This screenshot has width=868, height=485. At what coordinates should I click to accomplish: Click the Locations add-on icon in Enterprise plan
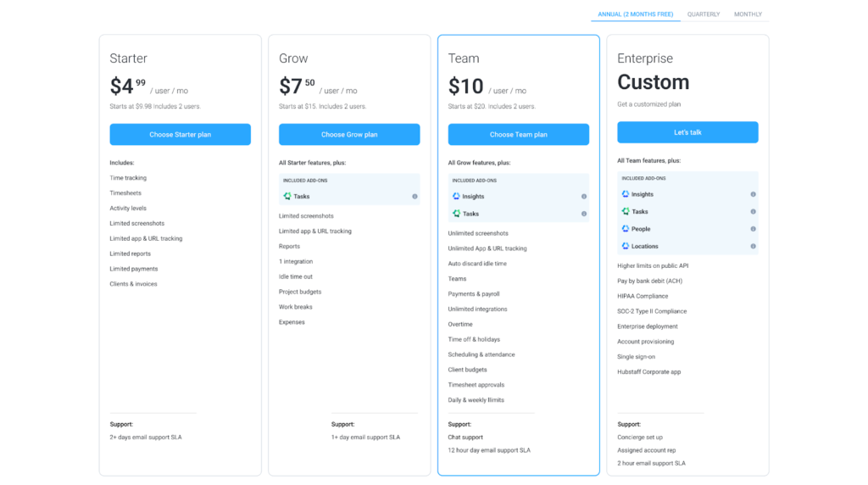click(626, 246)
